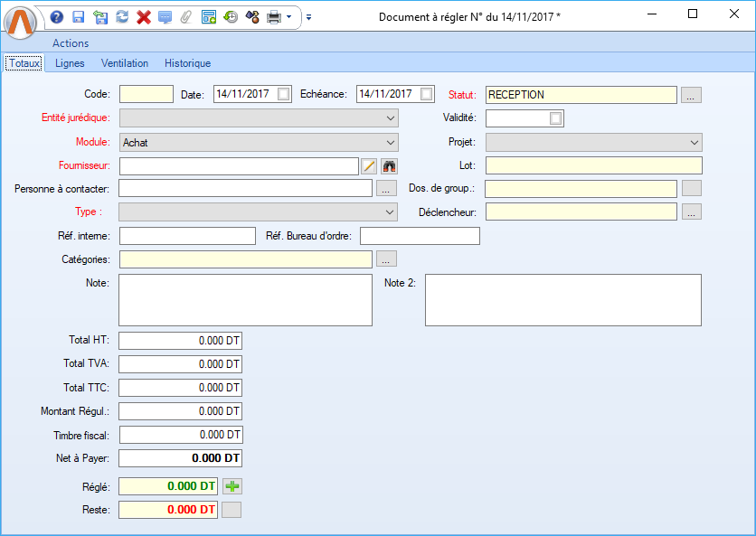Open the Ventilation tab

(x=125, y=63)
